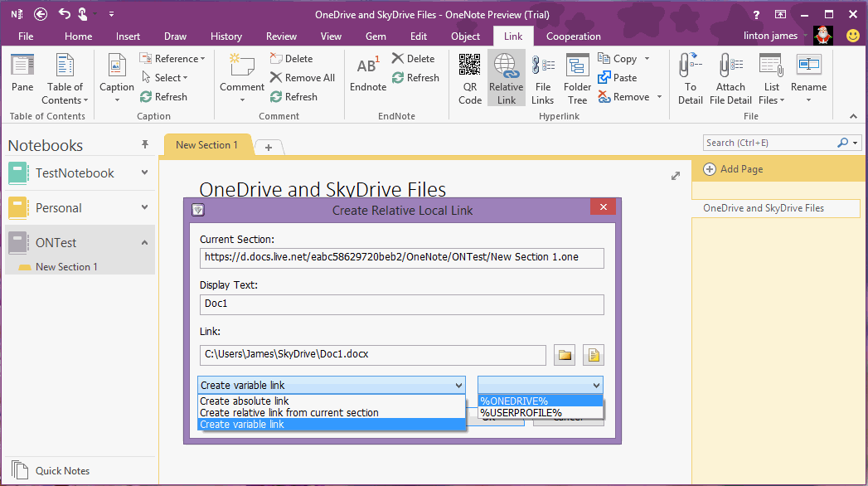This screenshot has width=868, height=486.
Task: Delete the comment in Comment group
Action: point(291,59)
